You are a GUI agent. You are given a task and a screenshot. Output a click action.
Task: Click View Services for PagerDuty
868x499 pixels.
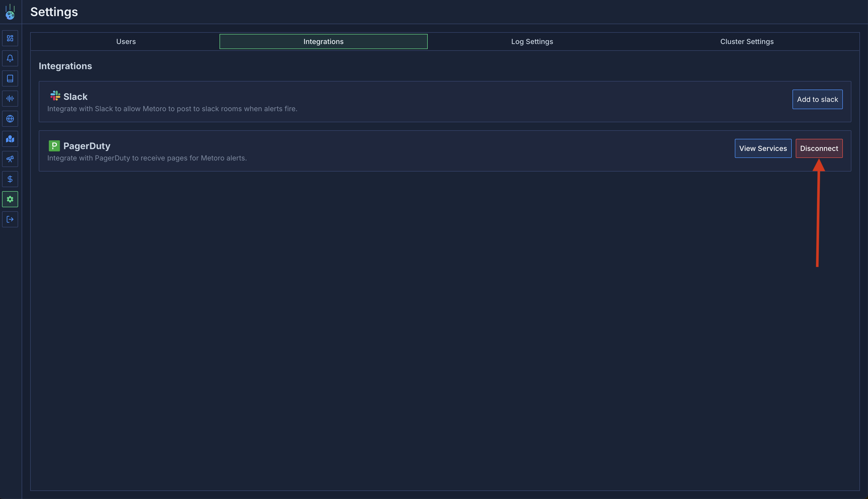[763, 148]
